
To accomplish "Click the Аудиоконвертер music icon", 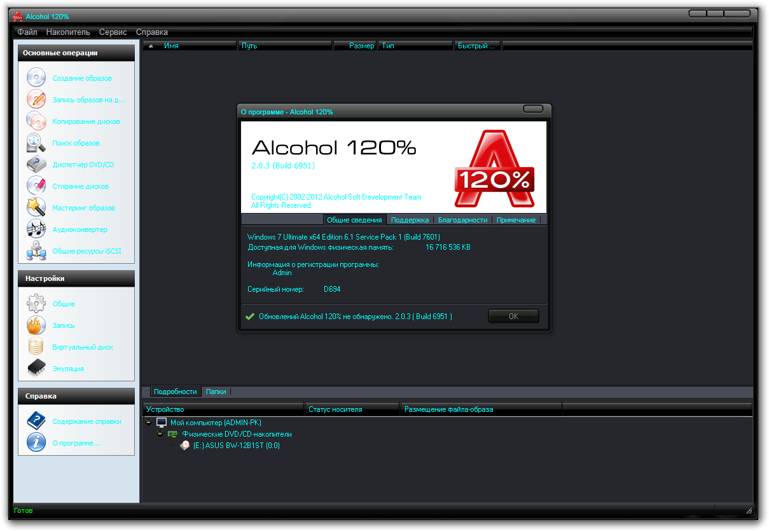I will point(36,229).
